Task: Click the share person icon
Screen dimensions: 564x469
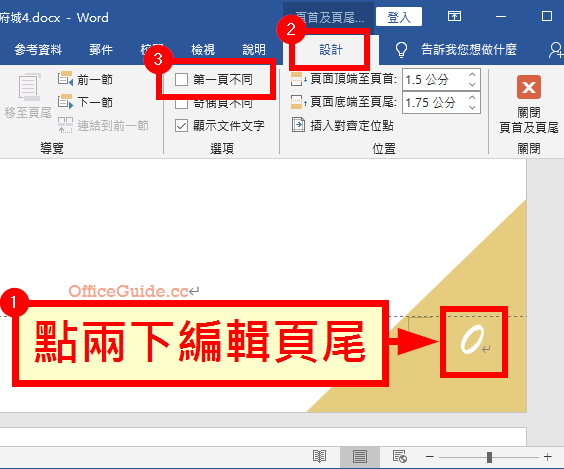Action: pyautogui.click(x=556, y=50)
